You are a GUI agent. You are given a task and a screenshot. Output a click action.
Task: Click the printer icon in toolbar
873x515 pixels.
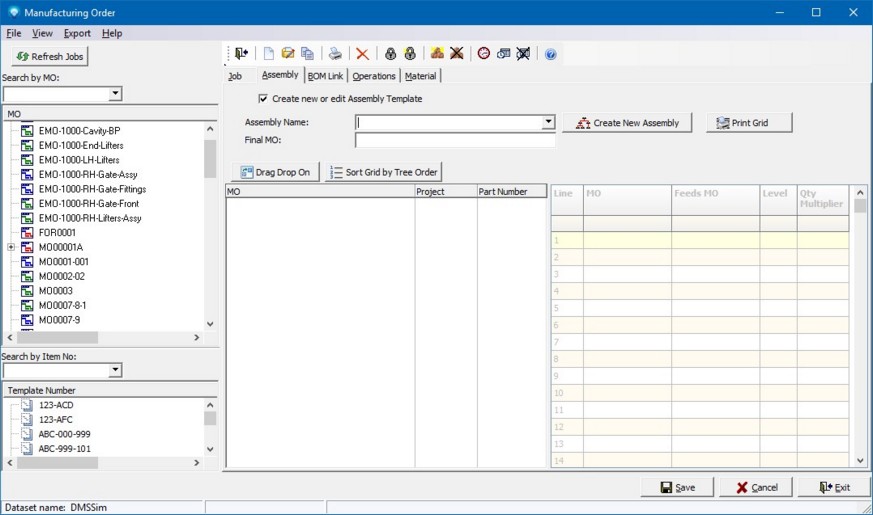pyautogui.click(x=336, y=54)
